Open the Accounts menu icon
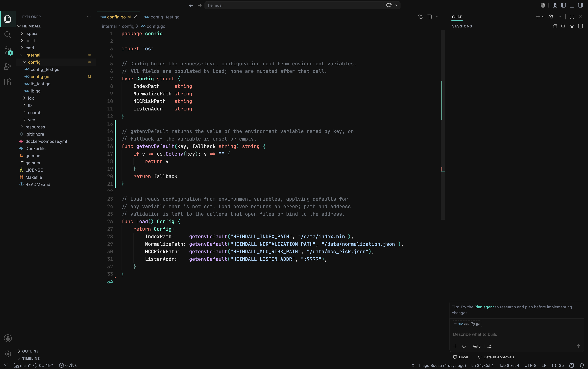This screenshot has width=588, height=369. click(8, 338)
